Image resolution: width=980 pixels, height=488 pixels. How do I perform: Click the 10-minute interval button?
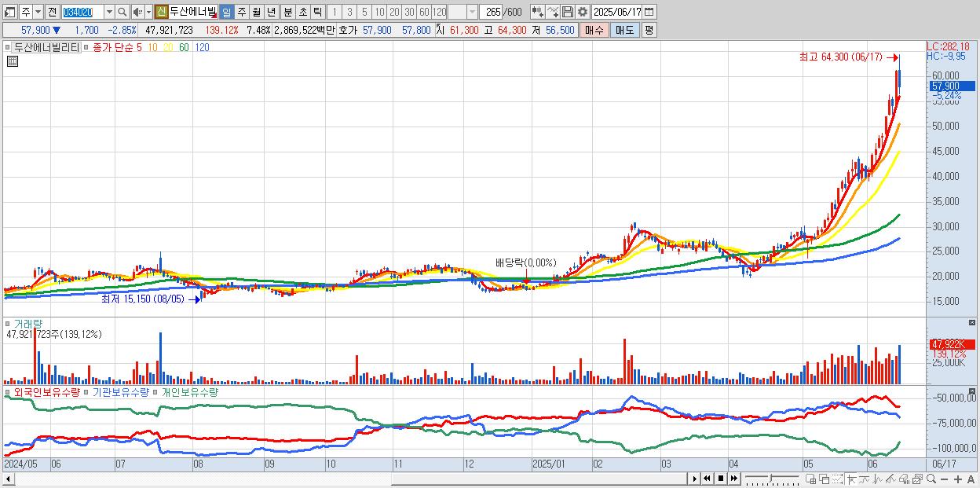379,12
